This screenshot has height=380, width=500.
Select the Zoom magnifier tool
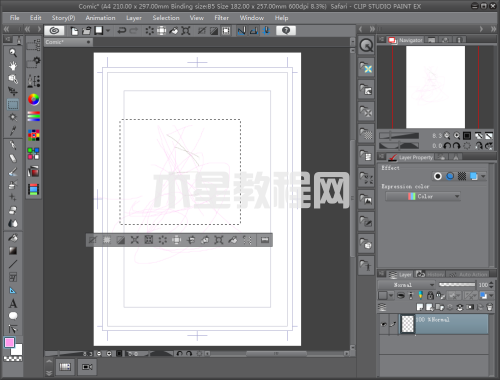(x=13, y=53)
